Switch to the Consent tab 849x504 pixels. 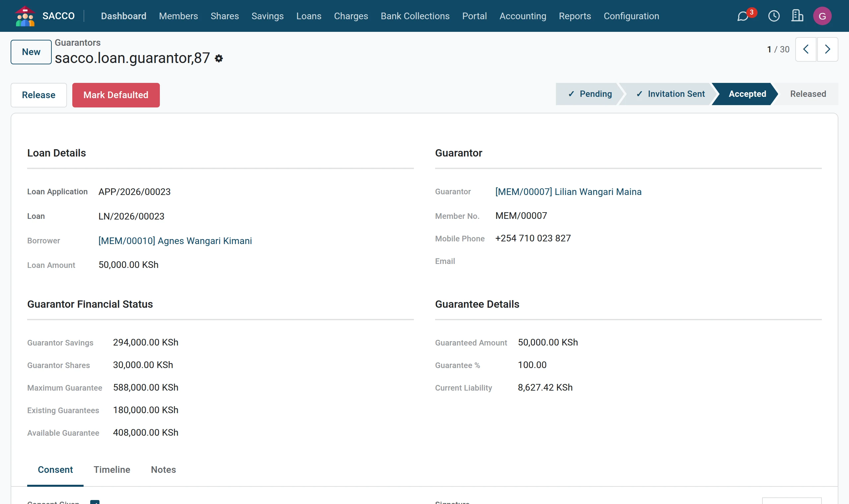click(55, 470)
